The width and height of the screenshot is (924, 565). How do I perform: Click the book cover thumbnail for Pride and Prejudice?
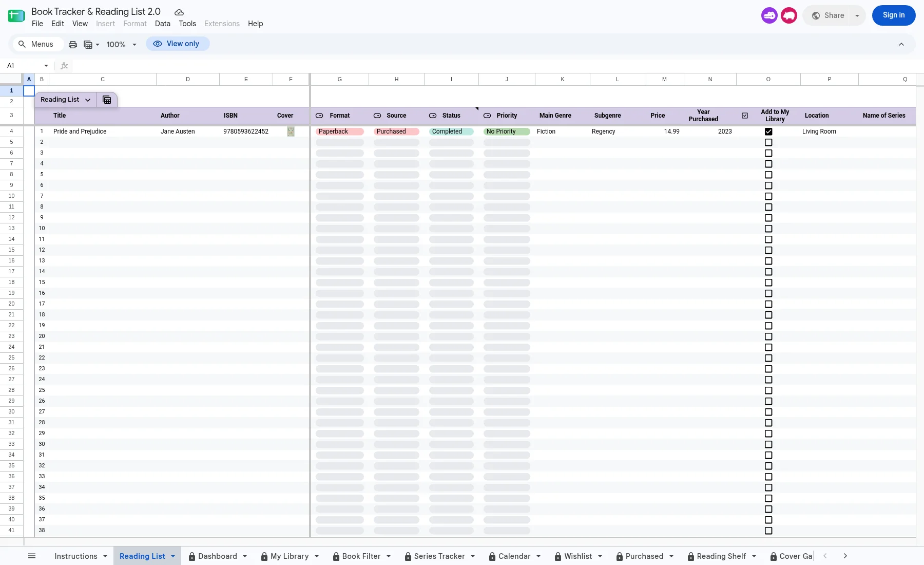coord(291,131)
